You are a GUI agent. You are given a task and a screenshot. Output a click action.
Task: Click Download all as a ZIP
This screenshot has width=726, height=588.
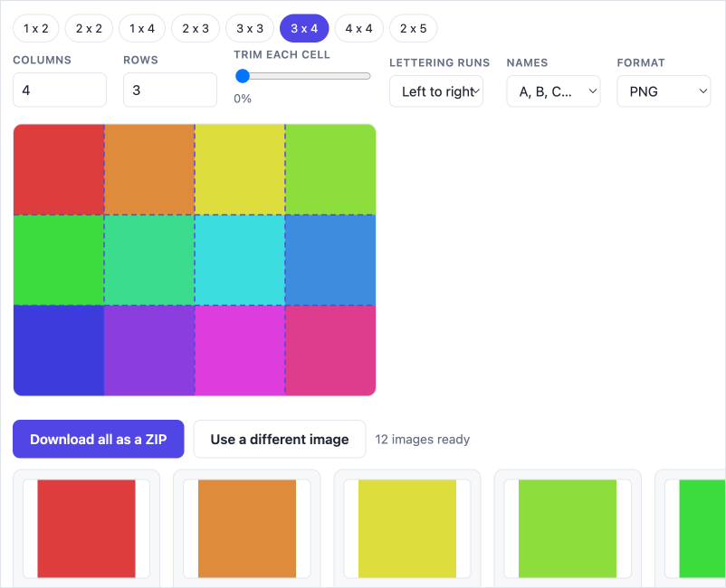[98, 439]
